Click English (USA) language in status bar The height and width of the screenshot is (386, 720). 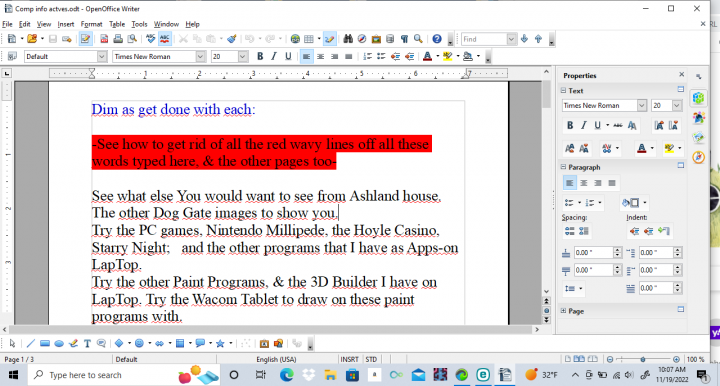pos(276,359)
